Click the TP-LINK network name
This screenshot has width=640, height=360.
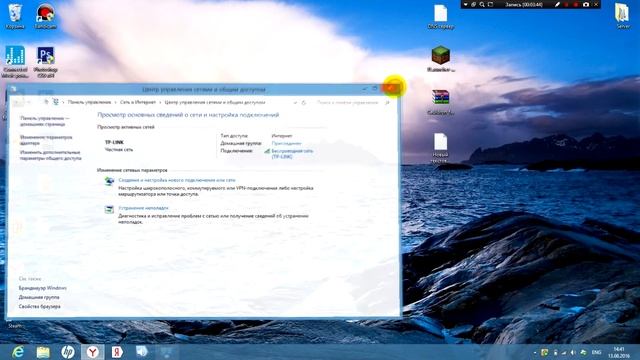pos(114,142)
